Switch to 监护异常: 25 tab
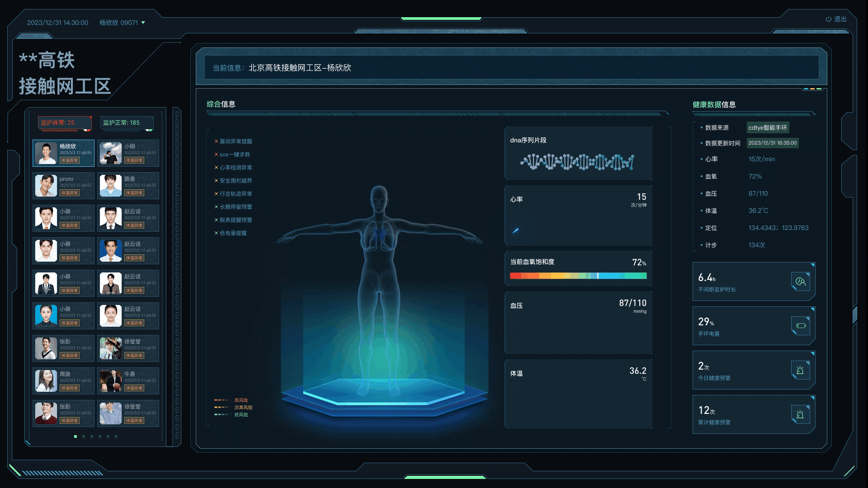This screenshot has height=488, width=868. tap(64, 122)
